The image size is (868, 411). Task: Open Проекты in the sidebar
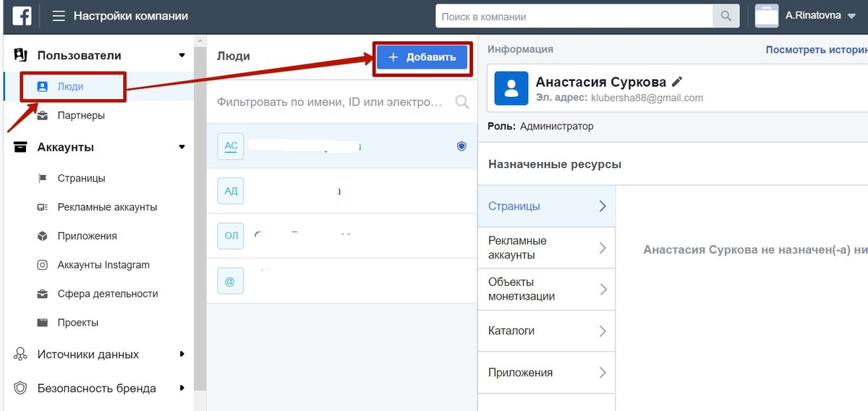78,323
